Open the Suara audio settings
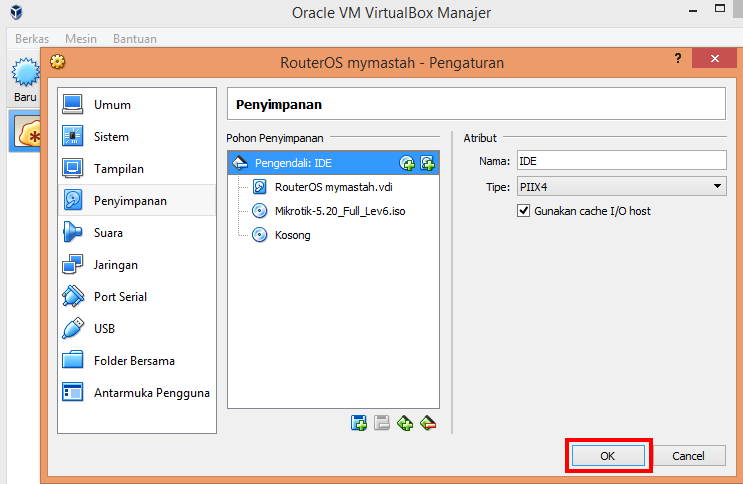This screenshot has height=484, width=743. coord(136,233)
